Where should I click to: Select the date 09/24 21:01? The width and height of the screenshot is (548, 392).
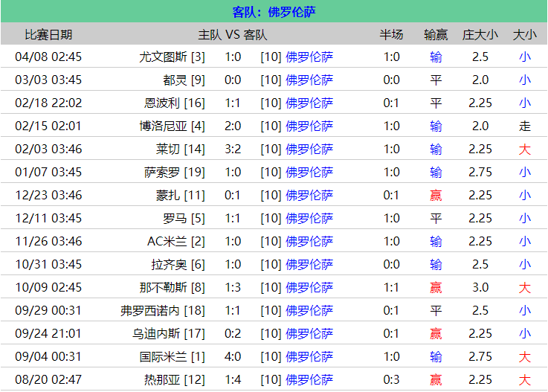pyautogui.click(x=48, y=333)
